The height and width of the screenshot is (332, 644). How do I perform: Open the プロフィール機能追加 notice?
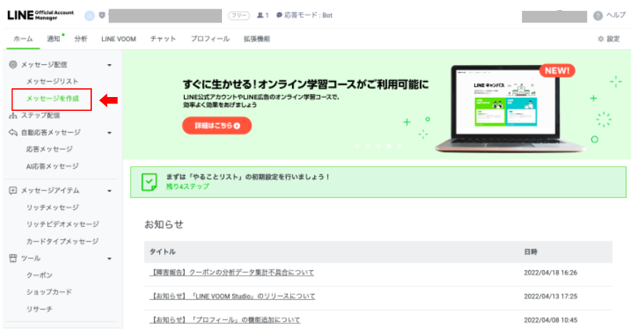coord(225,320)
